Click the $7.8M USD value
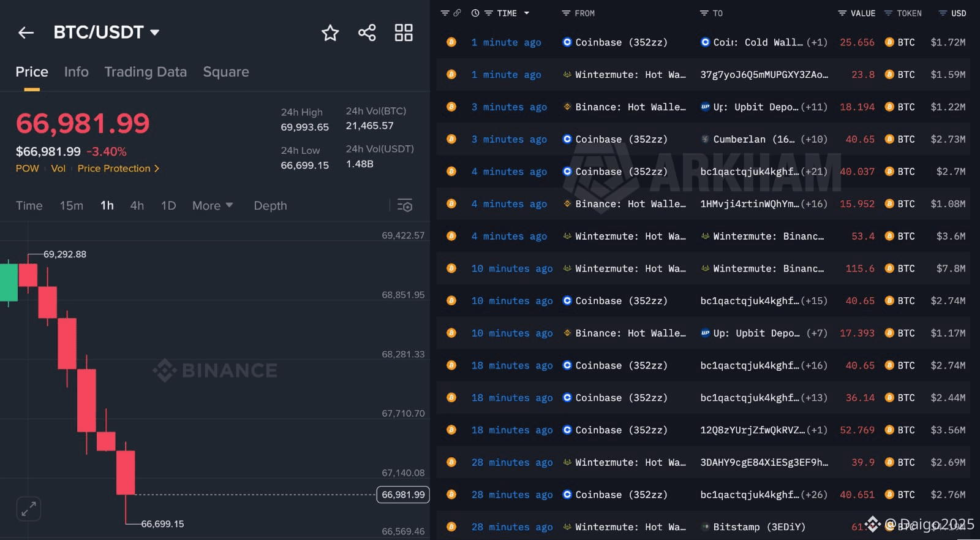 coord(951,268)
